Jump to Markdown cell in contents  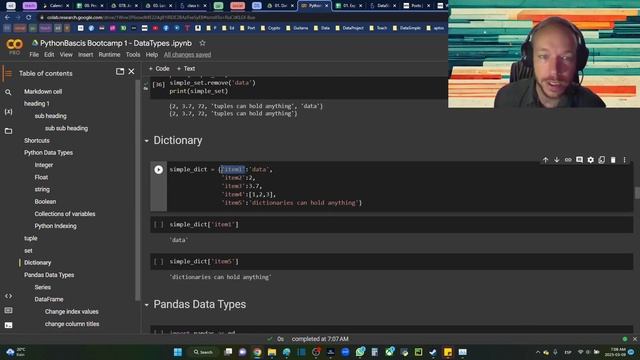pos(43,91)
